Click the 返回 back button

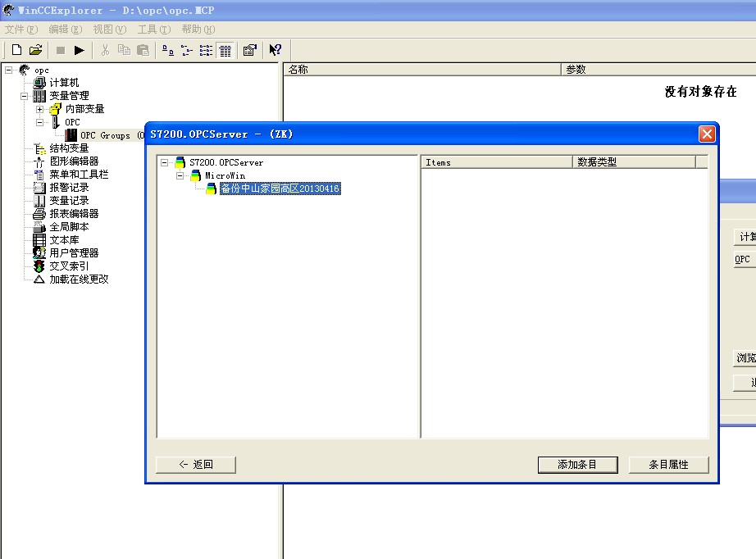coord(196,465)
